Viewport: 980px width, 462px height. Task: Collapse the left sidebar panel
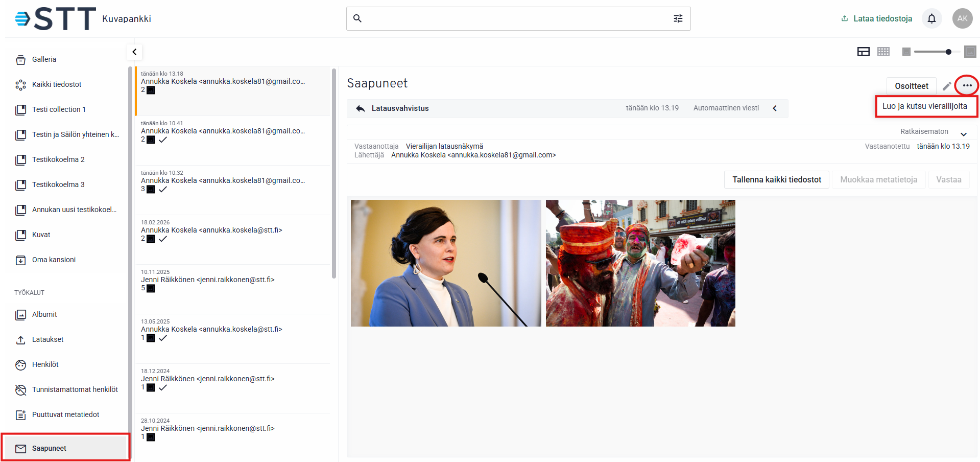point(134,52)
